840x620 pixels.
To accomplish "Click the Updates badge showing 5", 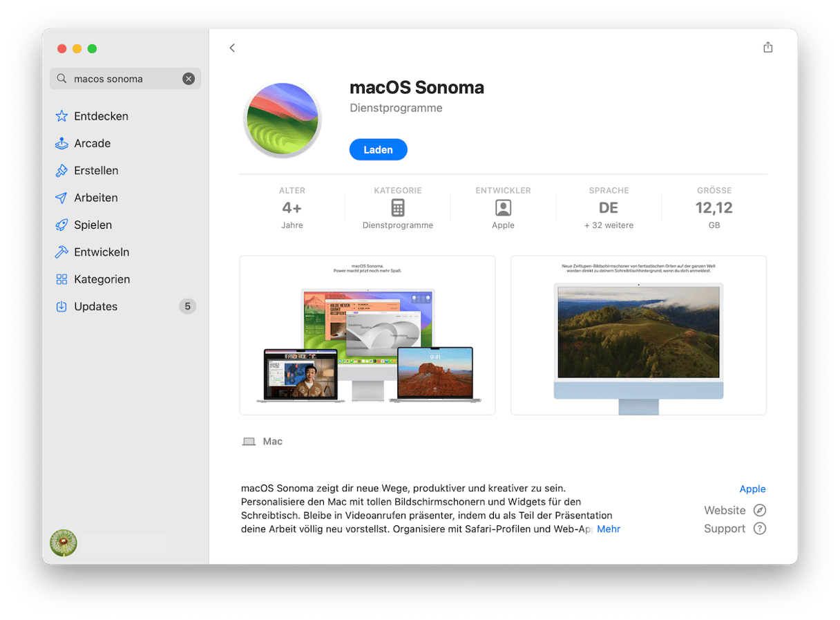I will [x=187, y=306].
